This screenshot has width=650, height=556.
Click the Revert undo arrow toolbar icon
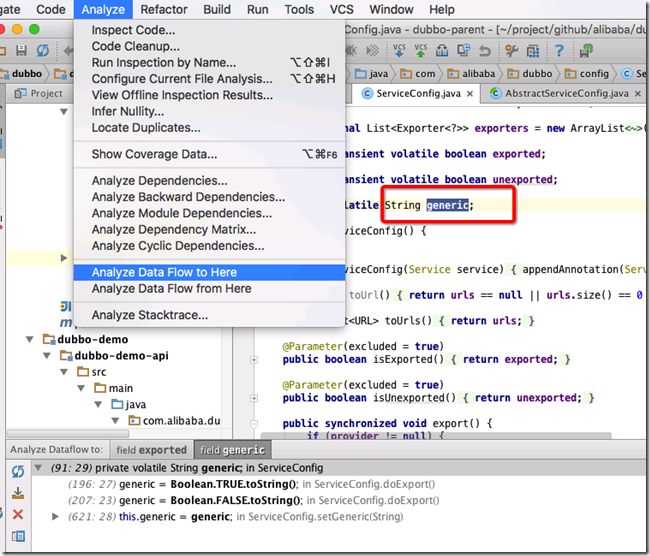tap(484, 51)
